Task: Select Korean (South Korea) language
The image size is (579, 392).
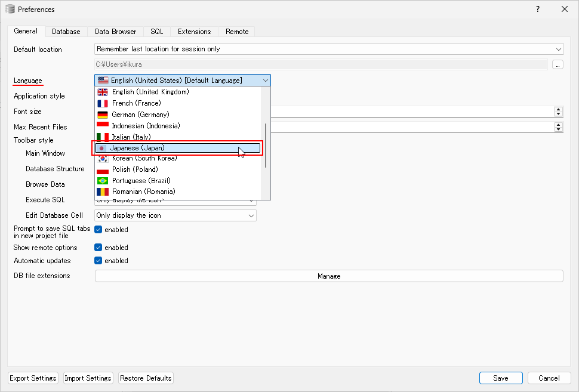Action: [144, 158]
